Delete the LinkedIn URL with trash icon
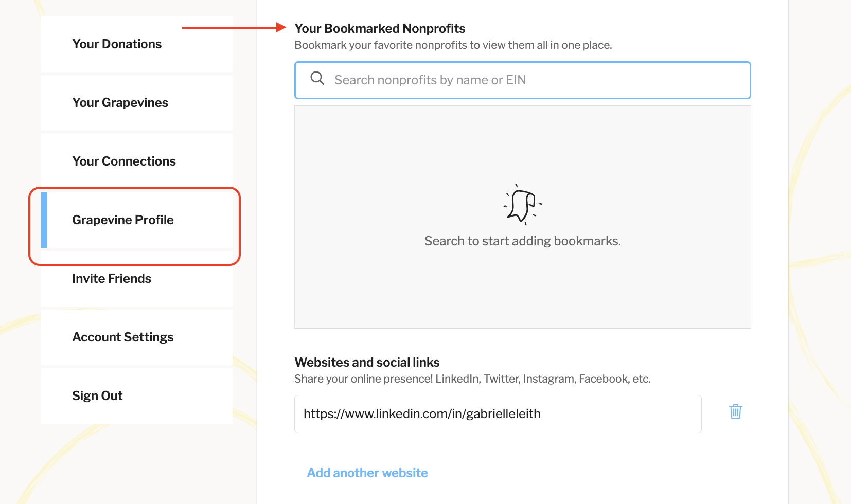The image size is (851, 504). click(x=735, y=411)
